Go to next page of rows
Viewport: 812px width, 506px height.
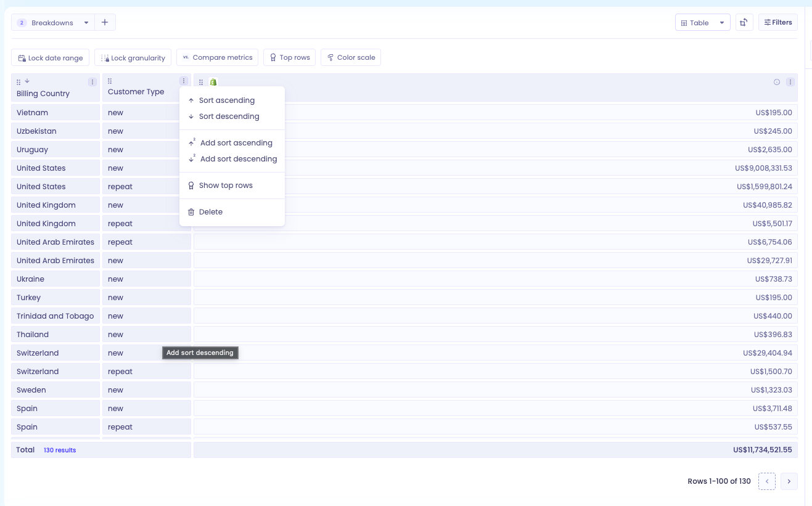pos(789,481)
